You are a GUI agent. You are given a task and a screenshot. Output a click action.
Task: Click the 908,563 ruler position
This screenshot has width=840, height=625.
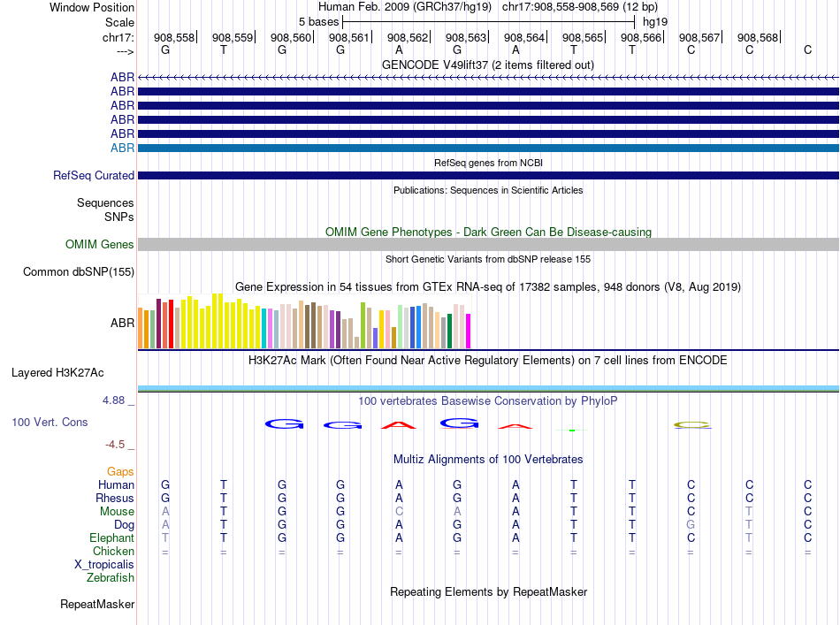click(466, 37)
